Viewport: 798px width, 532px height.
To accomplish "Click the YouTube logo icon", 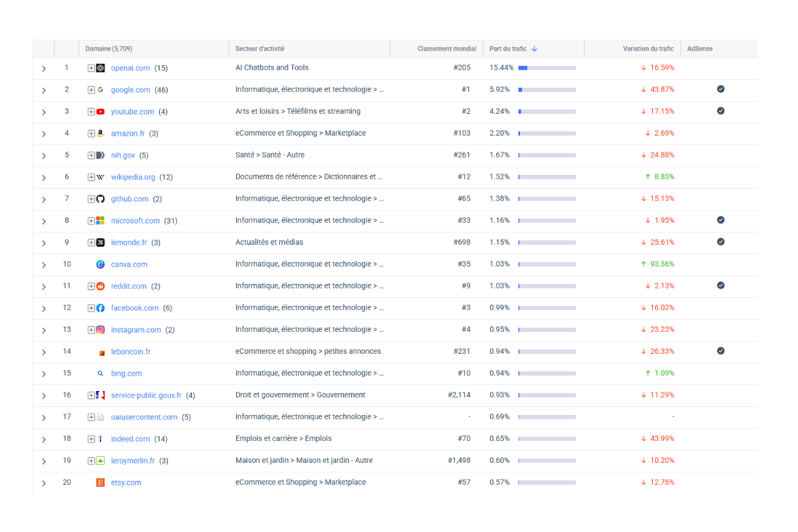I will tap(100, 112).
